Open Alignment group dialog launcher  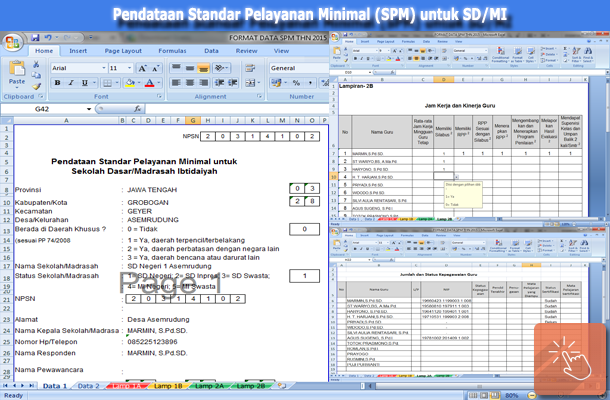[x=259, y=96]
